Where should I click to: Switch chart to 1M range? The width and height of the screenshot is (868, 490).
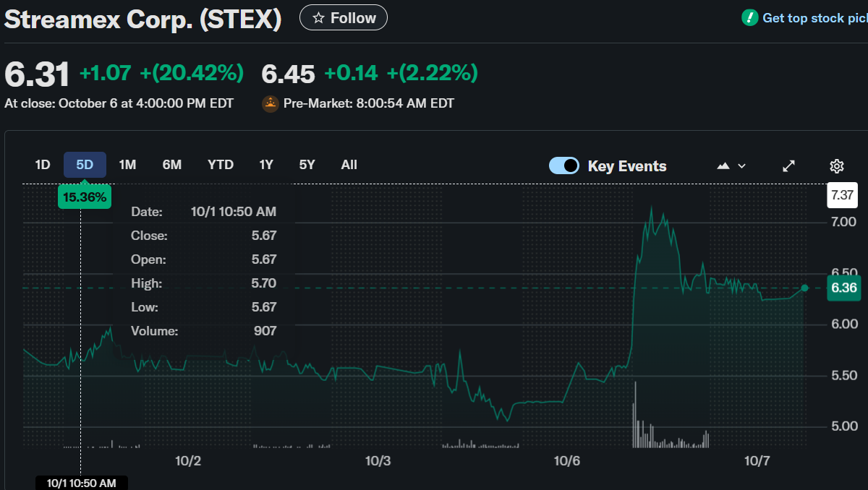pyautogui.click(x=127, y=165)
